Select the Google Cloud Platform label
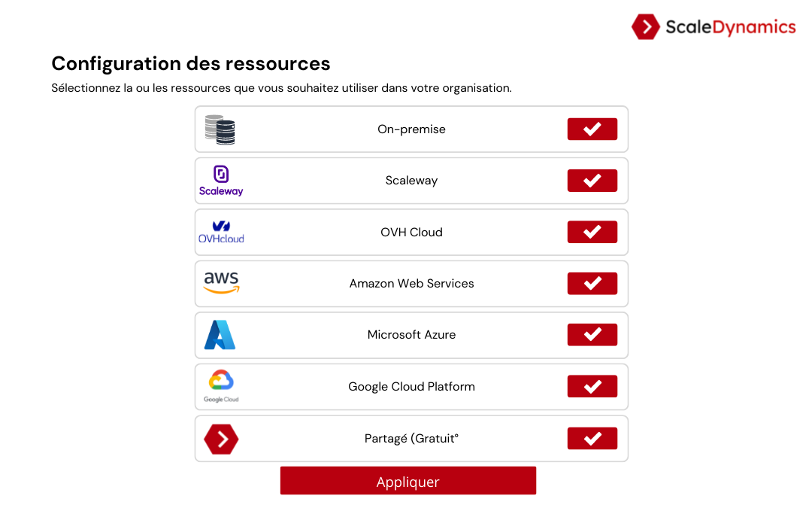 412,387
